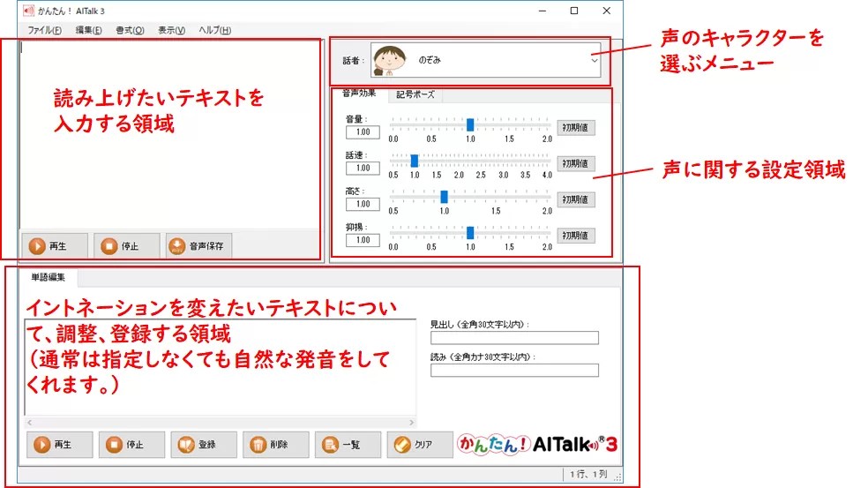Image resolution: width=868 pixels, height=488 pixels.
Task: Click the 抑揚 value field
Action: [x=363, y=240]
